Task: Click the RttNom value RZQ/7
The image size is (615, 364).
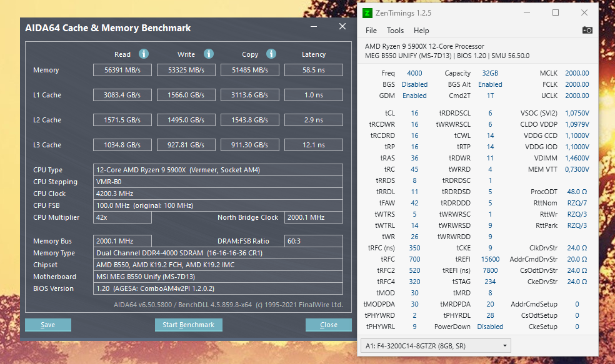Action: pos(577,204)
